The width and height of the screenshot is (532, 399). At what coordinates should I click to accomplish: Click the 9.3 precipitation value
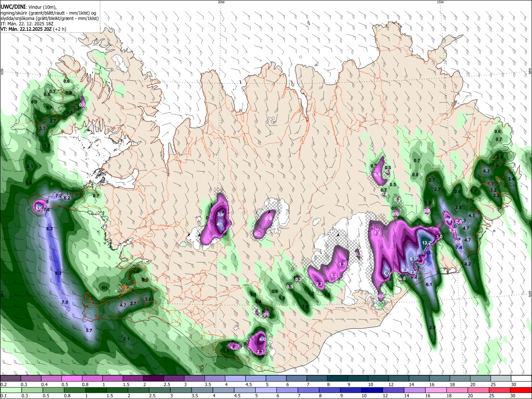click(58, 273)
